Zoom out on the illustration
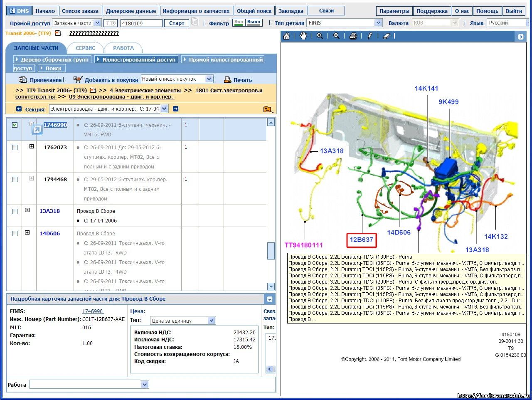 pos(336,36)
